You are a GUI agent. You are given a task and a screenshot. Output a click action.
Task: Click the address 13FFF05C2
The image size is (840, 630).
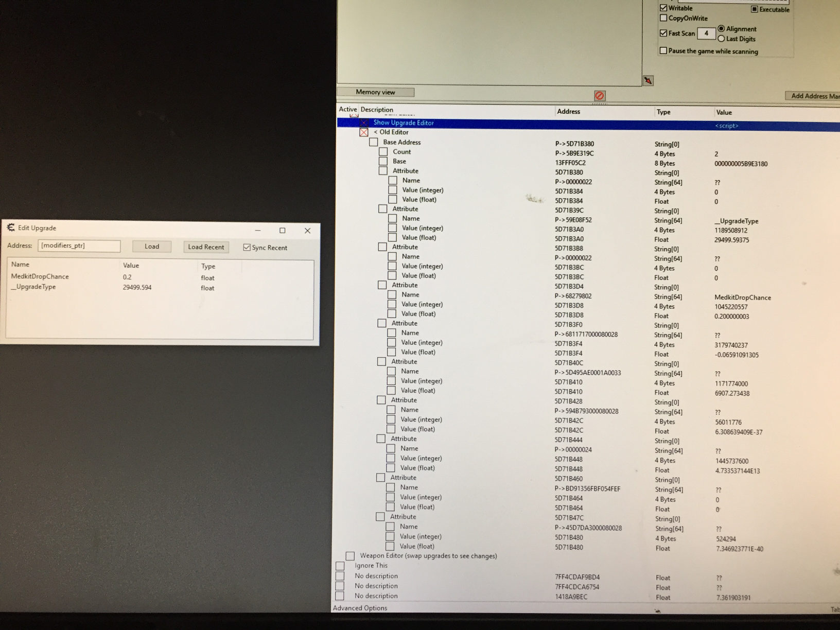click(570, 163)
